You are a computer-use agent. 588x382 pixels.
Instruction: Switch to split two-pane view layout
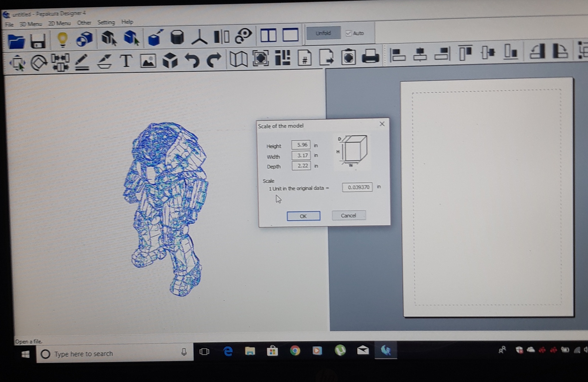point(268,35)
